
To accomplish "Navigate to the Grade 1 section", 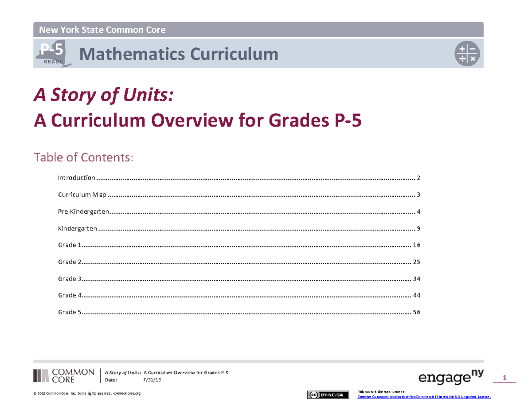I will (70, 245).
